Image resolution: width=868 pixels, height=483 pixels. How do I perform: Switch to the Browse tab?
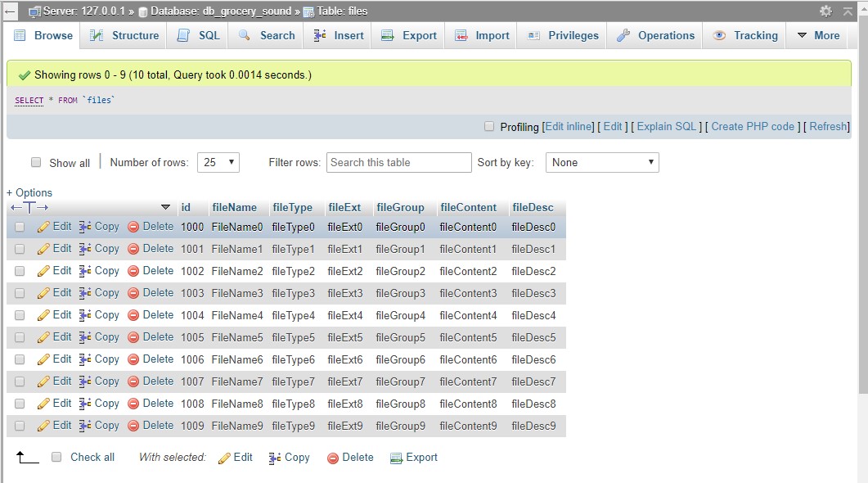click(43, 35)
